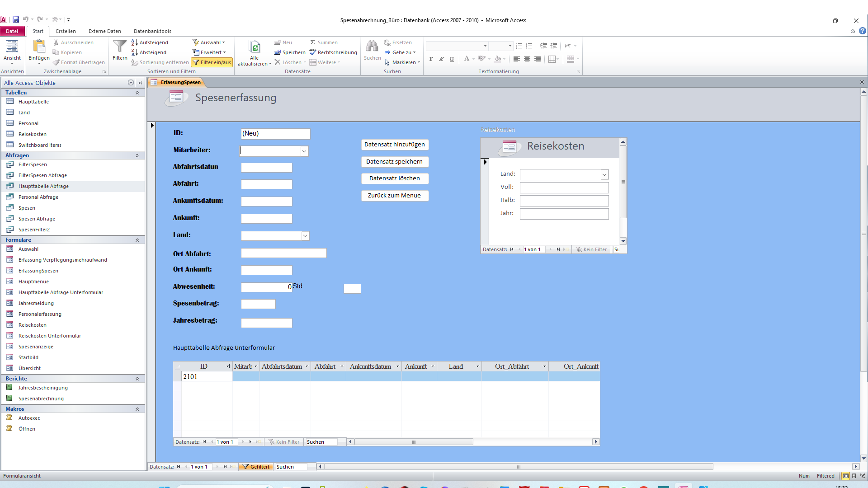Switch to Externe Daten ribbon tab
The height and width of the screenshot is (488, 868).
pyautogui.click(x=105, y=31)
